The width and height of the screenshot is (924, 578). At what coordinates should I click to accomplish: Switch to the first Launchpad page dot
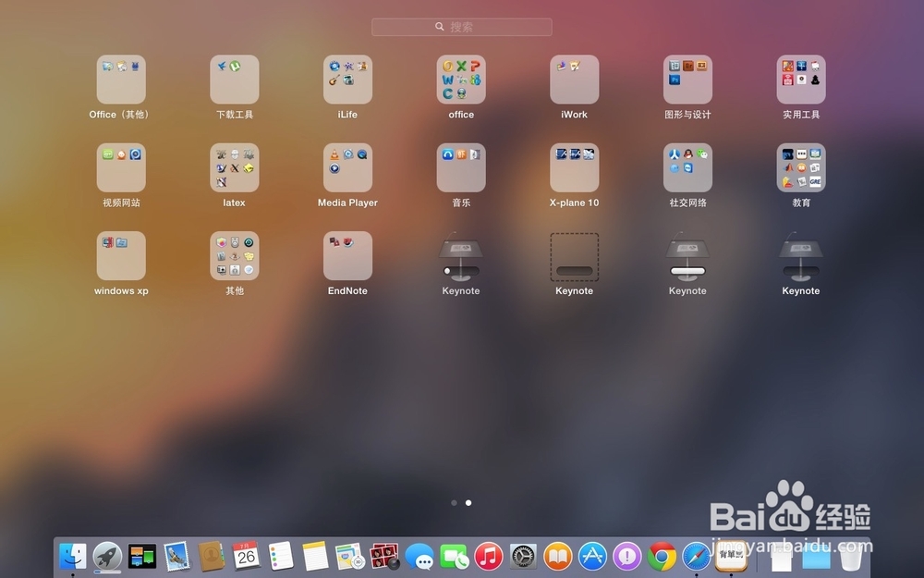pos(454,502)
